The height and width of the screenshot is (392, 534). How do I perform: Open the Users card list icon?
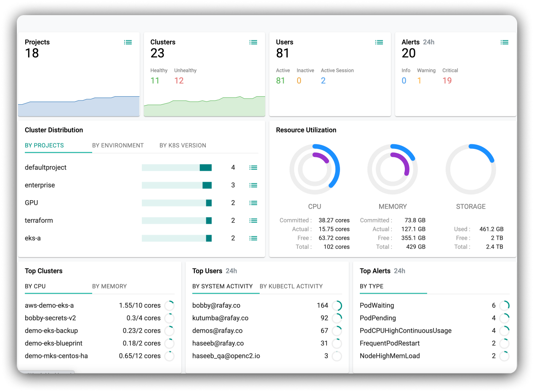click(379, 42)
